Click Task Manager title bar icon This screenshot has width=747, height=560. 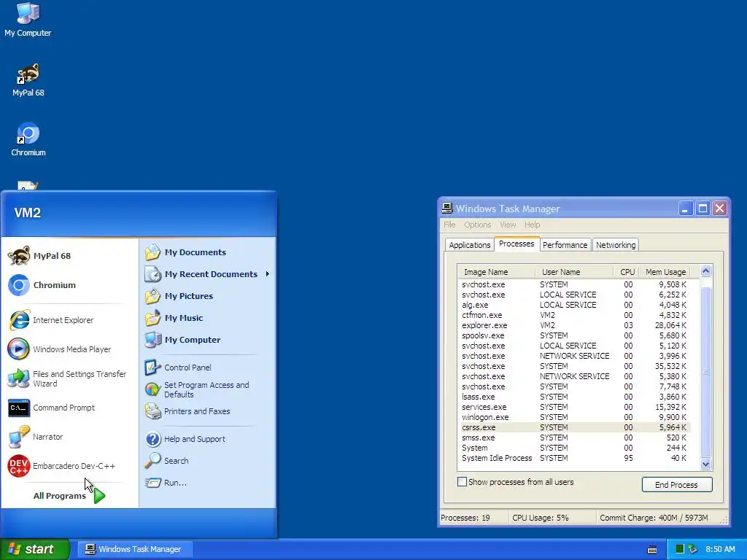(447, 208)
